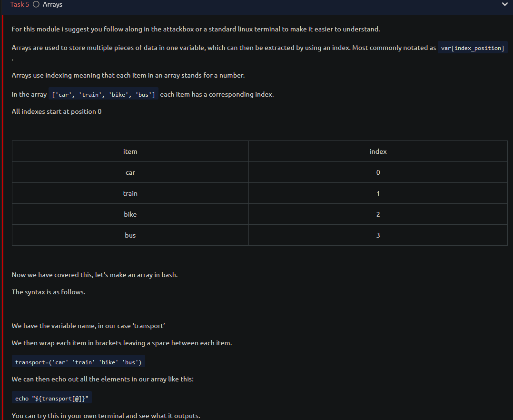Select the 'Arrays' task title
This screenshot has height=420, width=513.
pyautogui.click(x=52, y=4)
